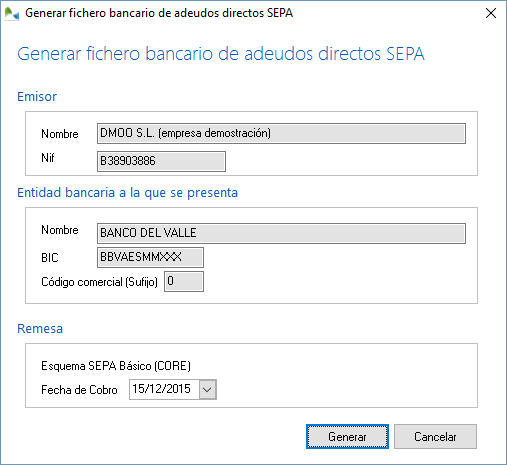Close the SEPA dialog window
Image resolution: width=507 pixels, height=465 pixels.
491,13
